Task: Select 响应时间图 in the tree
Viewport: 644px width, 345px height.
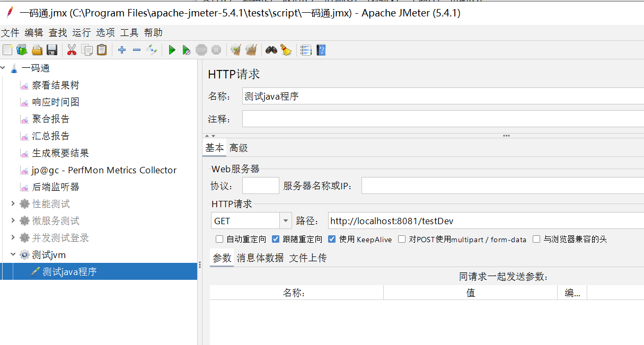Action: click(56, 102)
